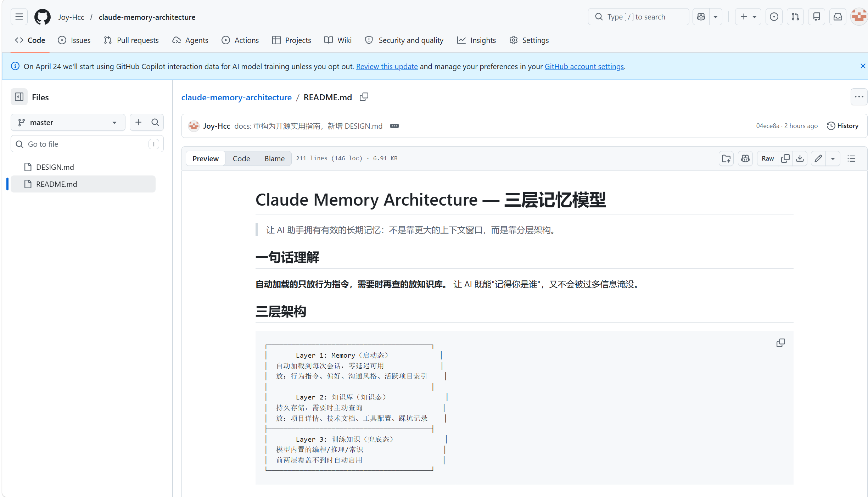868x497 pixels.
Task: Dismiss the Copilot data notice banner
Action: [x=863, y=66]
